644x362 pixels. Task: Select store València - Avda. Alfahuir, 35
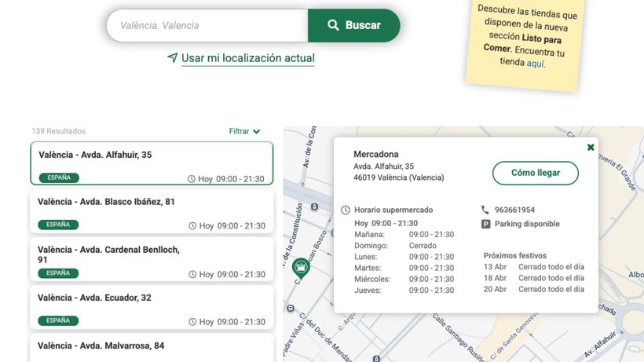click(x=152, y=163)
